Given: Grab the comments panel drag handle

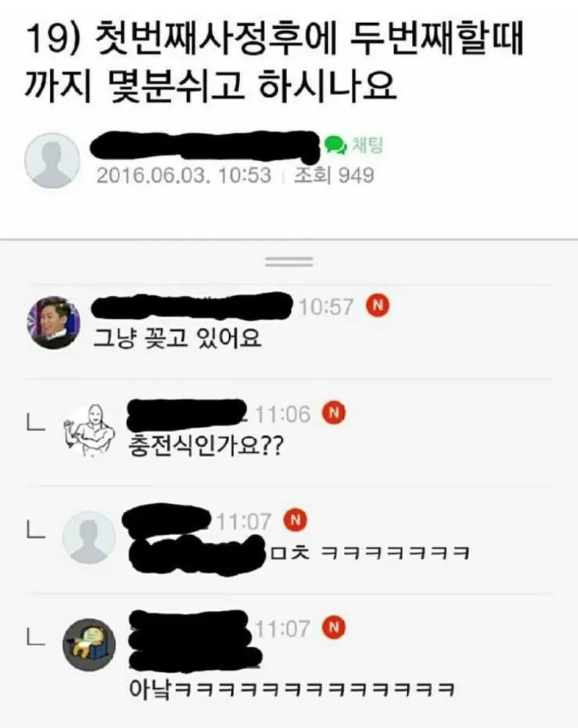Looking at the screenshot, I should pyautogui.click(x=289, y=262).
